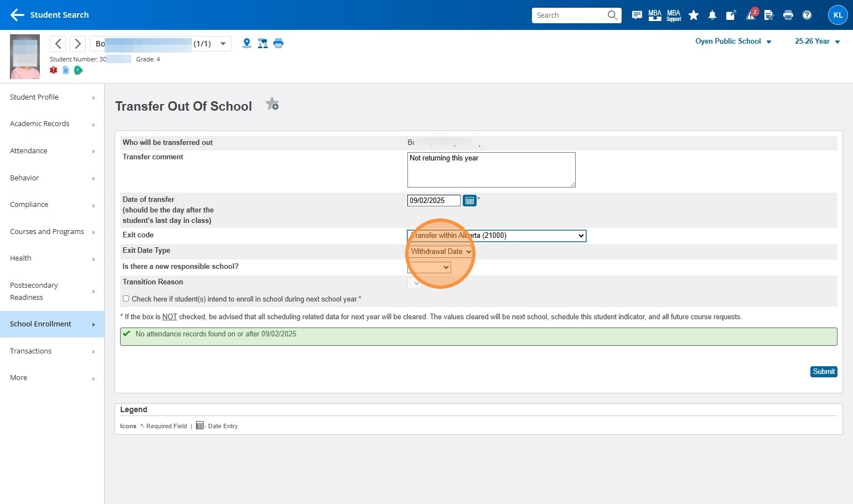Open the new responsible school dropdown
853x504 pixels.
coord(429,267)
